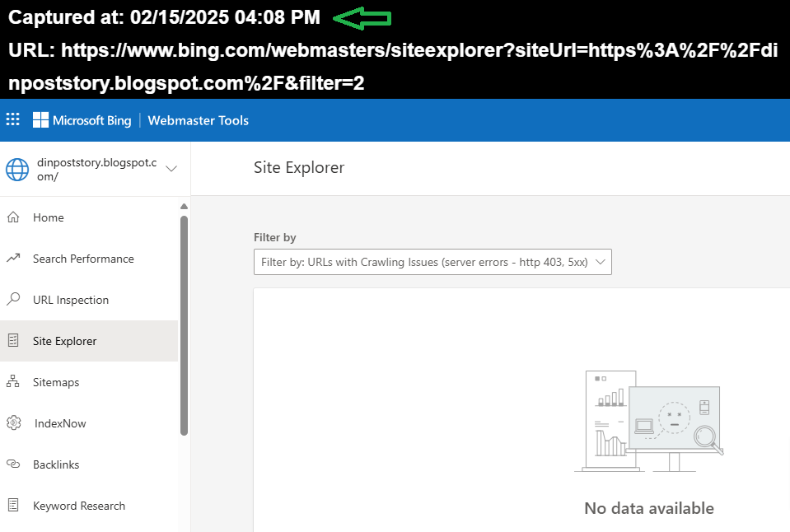790x532 pixels.
Task: Click the Home house icon
Action: tap(13, 217)
